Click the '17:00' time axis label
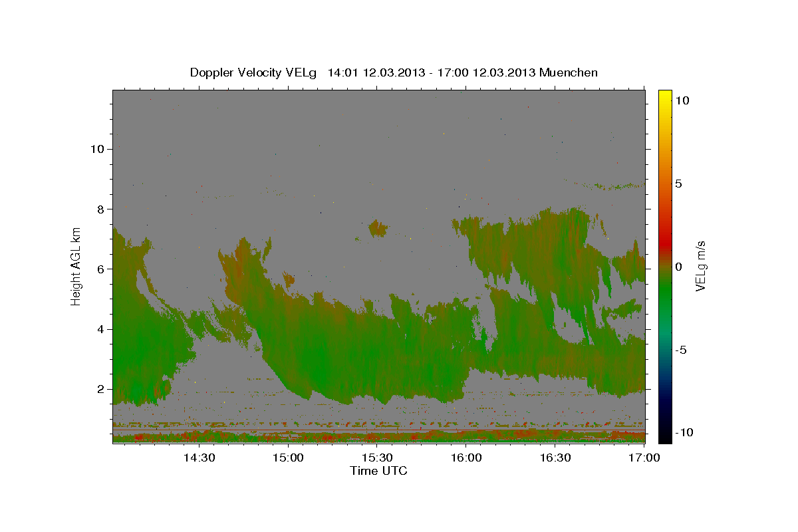 645,458
